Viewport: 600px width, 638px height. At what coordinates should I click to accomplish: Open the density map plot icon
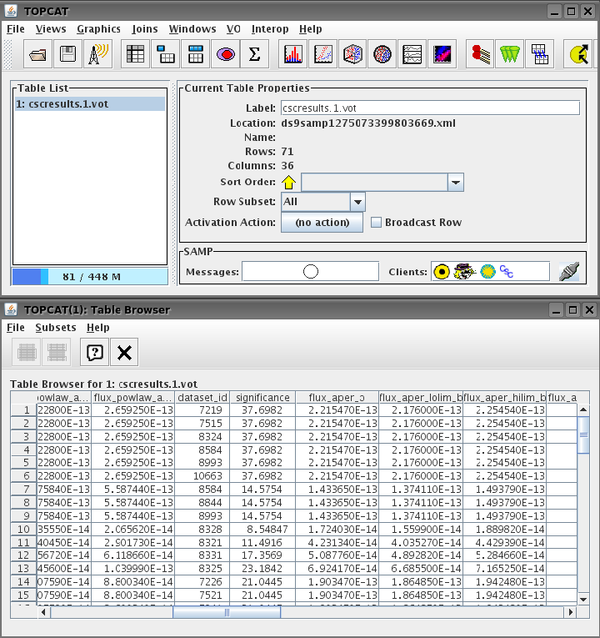pyautogui.click(x=442, y=54)
